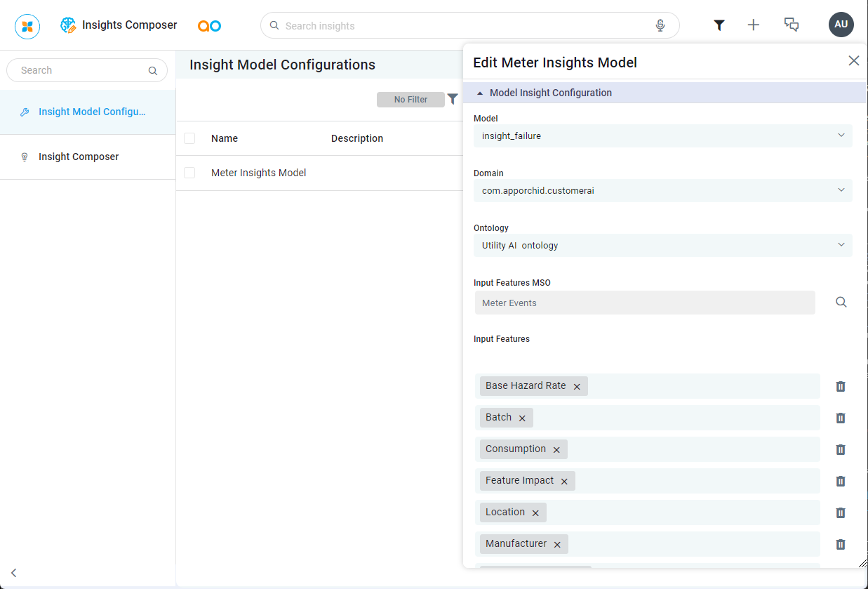
Task: Click the No Filter button
Action: coord(410,100)
